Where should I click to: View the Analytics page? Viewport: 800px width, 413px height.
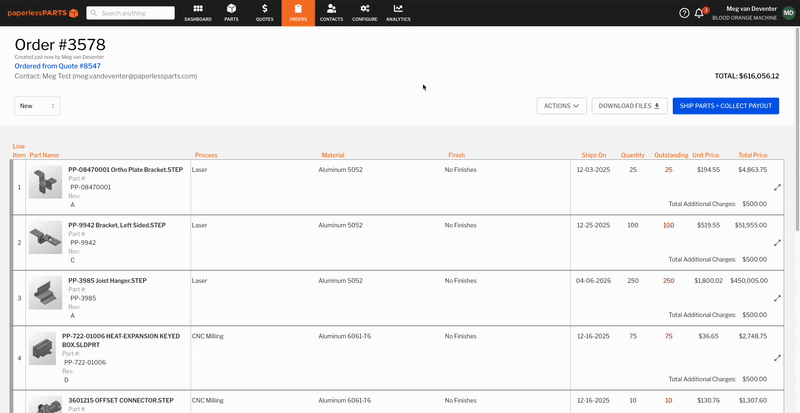click(398, 13)
